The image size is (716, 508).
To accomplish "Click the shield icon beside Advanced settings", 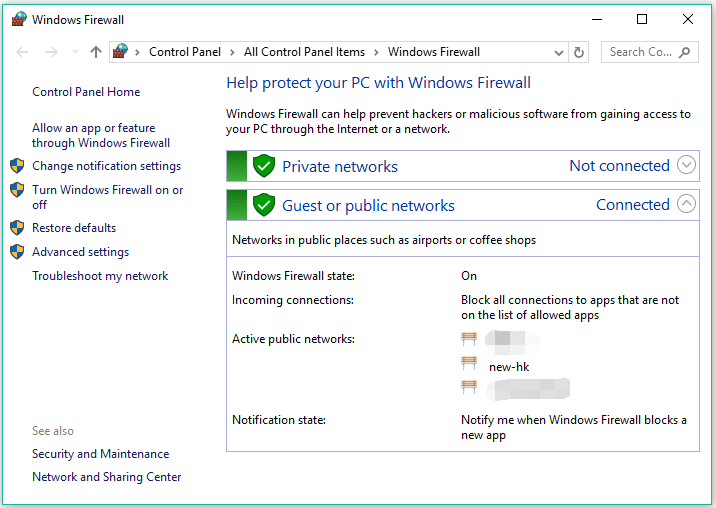I will click(17, 252).
